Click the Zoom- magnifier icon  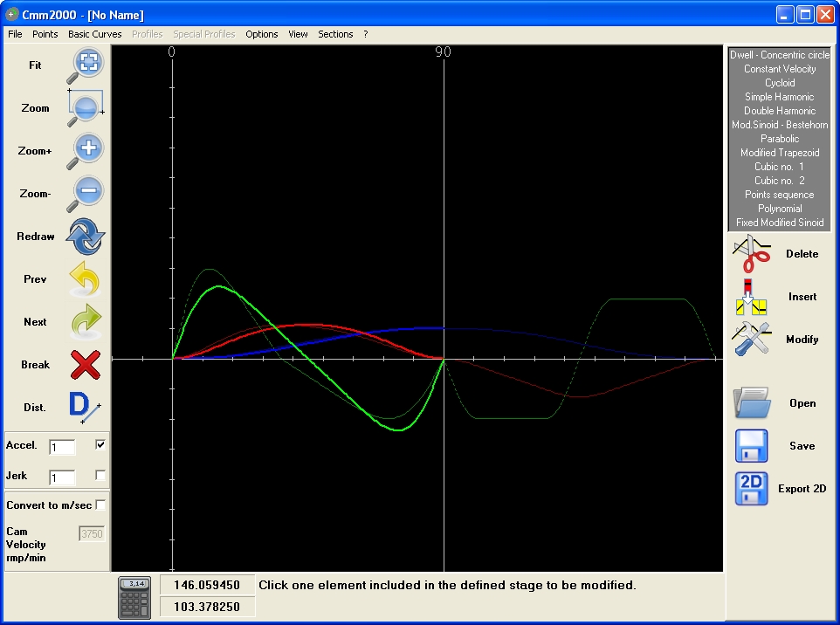[86, 194]
